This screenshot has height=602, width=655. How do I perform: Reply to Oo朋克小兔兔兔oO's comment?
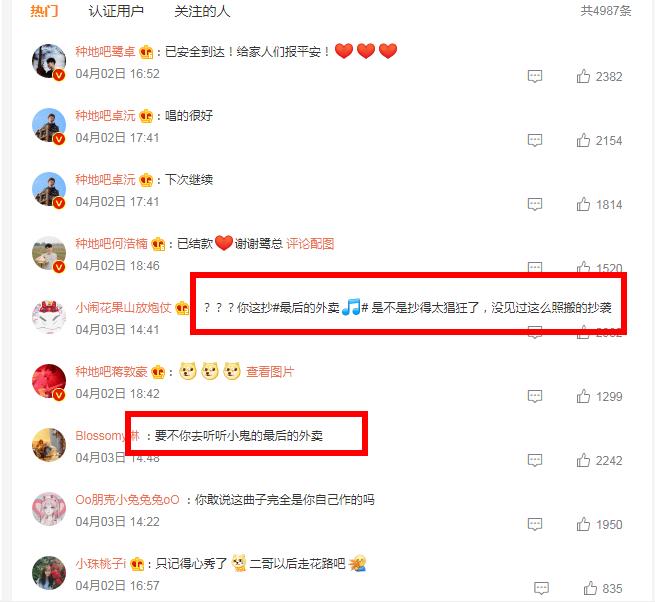(x=535, y=524)
